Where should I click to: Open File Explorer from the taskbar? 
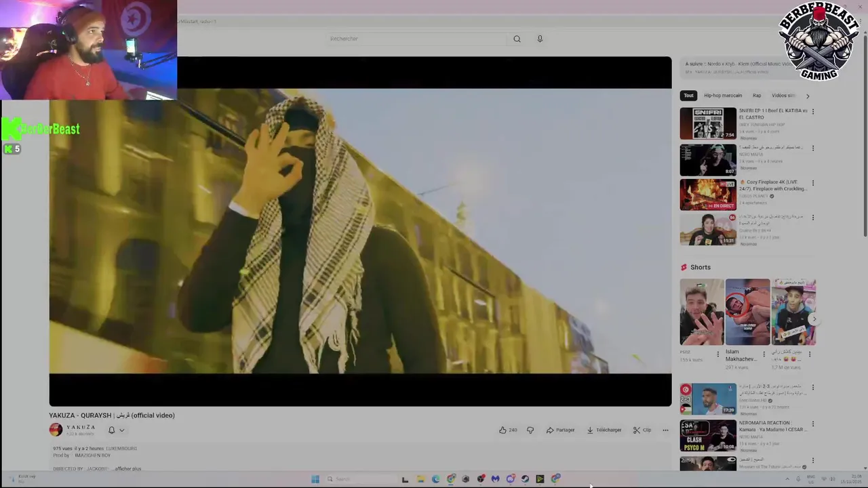(x=420, y=479)
